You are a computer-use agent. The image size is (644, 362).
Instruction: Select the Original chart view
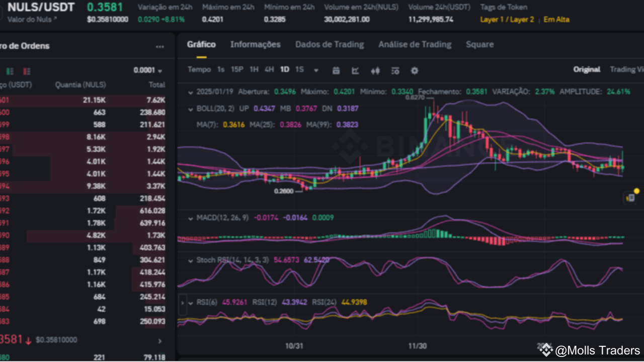point(587,69)
